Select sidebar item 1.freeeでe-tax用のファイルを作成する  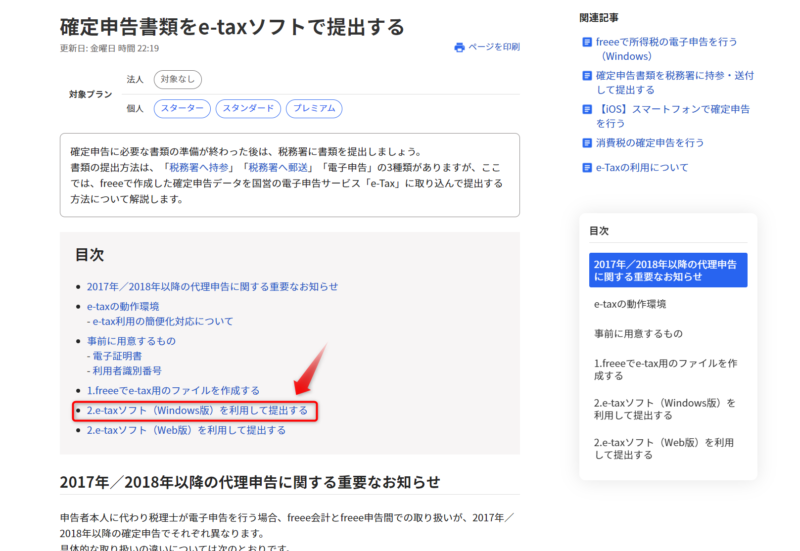pyautogui.click(x=665, y=369)
